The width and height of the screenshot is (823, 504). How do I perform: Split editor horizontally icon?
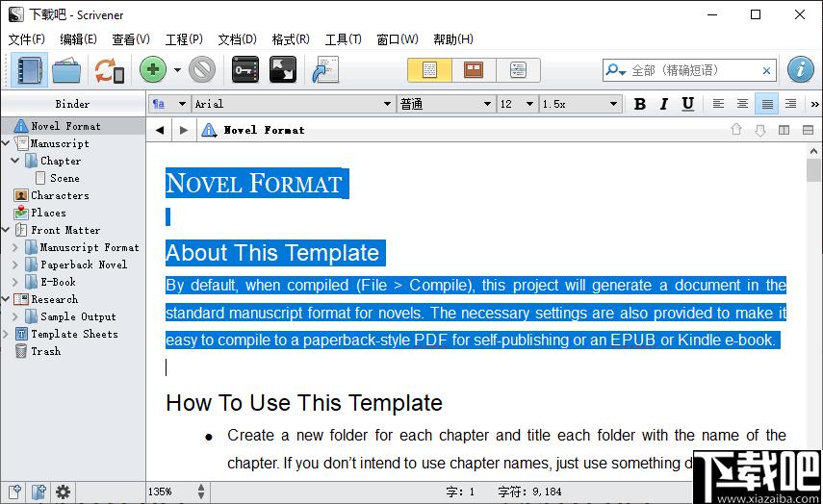point(808,130)
